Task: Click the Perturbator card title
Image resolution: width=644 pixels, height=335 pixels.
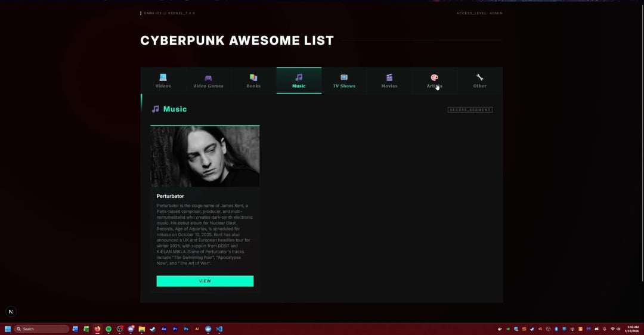Action: point(171,196)
